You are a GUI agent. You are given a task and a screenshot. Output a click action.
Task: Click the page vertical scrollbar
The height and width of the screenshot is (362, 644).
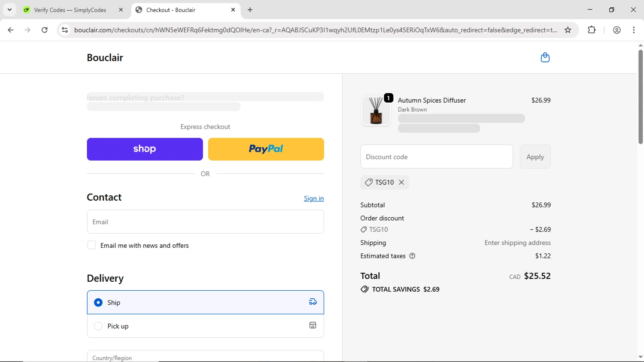[641, 97]
